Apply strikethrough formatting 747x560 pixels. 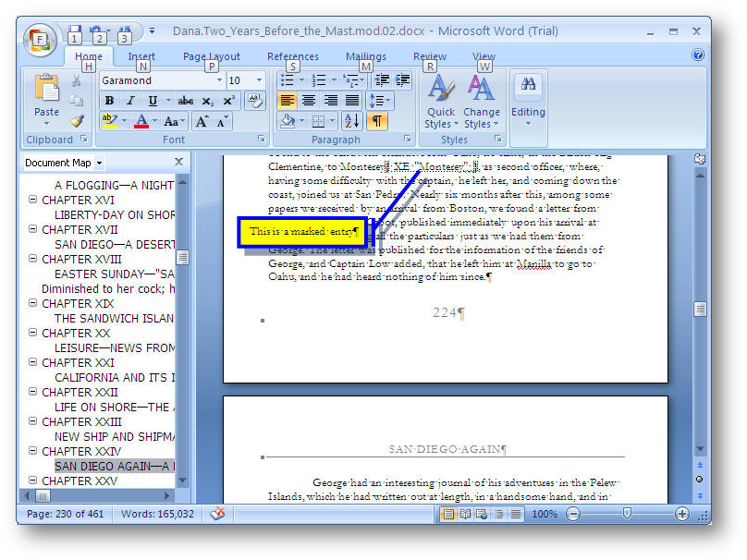pyautogui.click(x=185, y=101)
